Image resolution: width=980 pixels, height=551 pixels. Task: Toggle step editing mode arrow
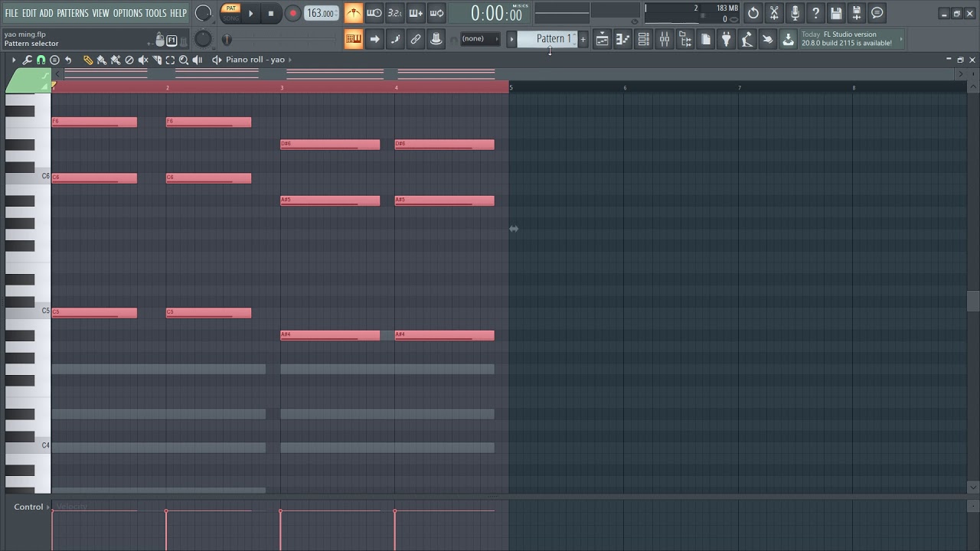374,39
